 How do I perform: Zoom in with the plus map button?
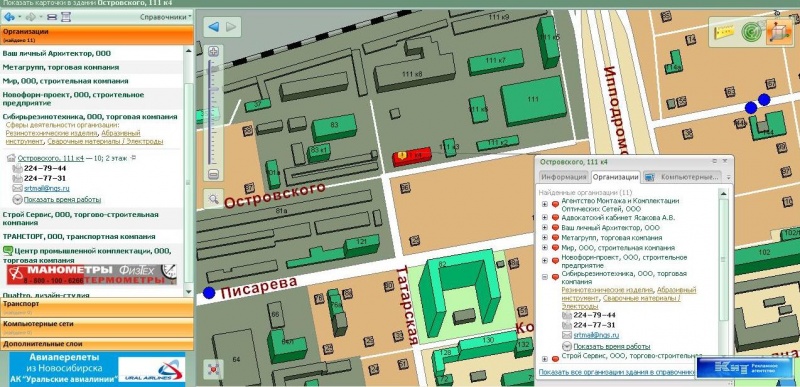[x=213, y=51]
